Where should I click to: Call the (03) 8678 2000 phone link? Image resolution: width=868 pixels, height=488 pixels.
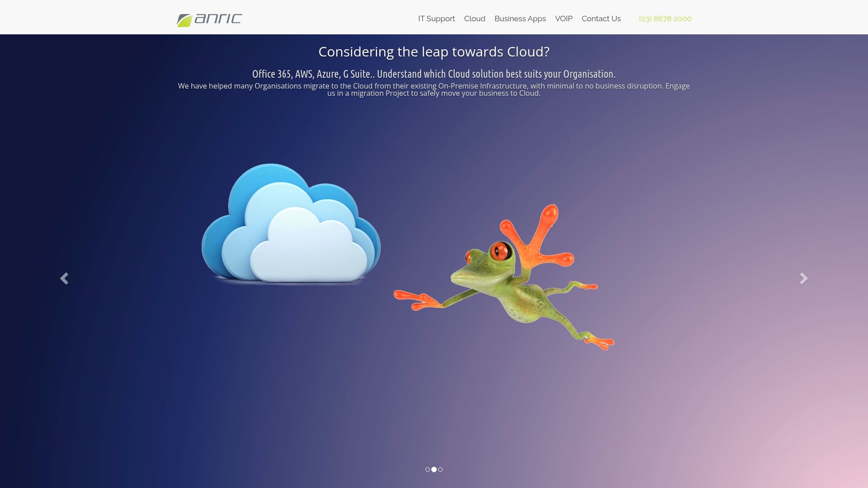[665, 19]
